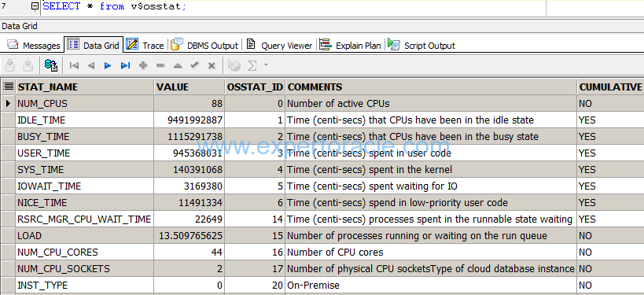Click the minus delete record icon
This screenshot has width=644, height=295.
coord(160,66)
